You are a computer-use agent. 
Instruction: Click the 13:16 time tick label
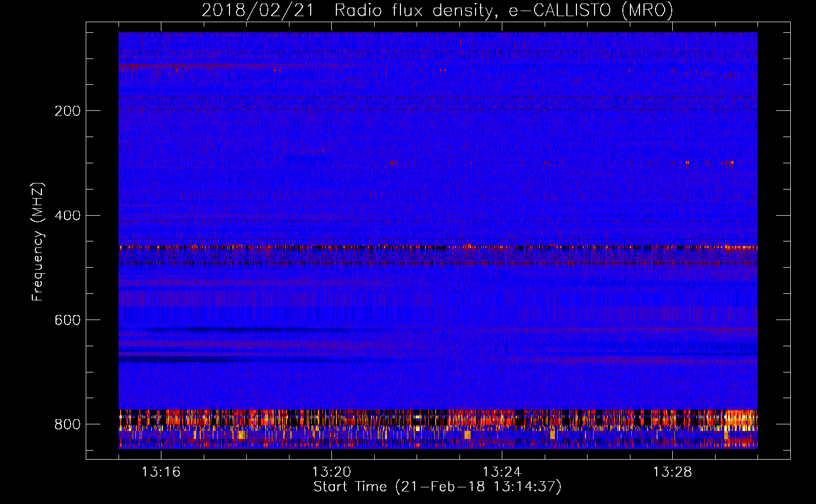click(161, 472)
